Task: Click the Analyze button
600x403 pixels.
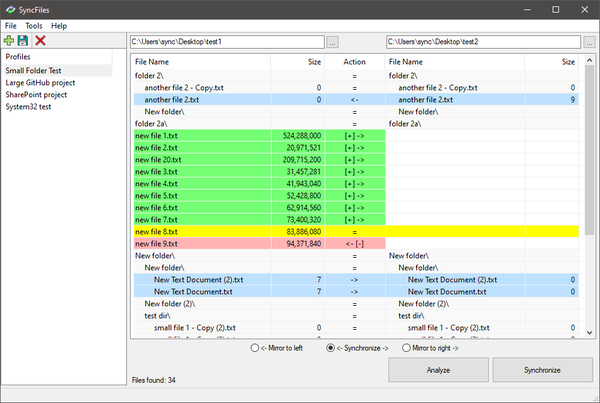Action: click(x=439, y=370)
